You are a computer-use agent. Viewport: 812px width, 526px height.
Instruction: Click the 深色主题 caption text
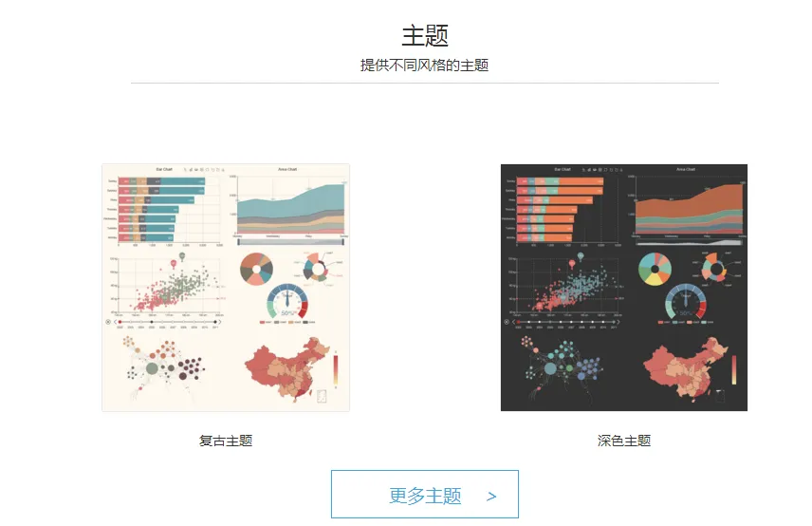pos(624,441)
